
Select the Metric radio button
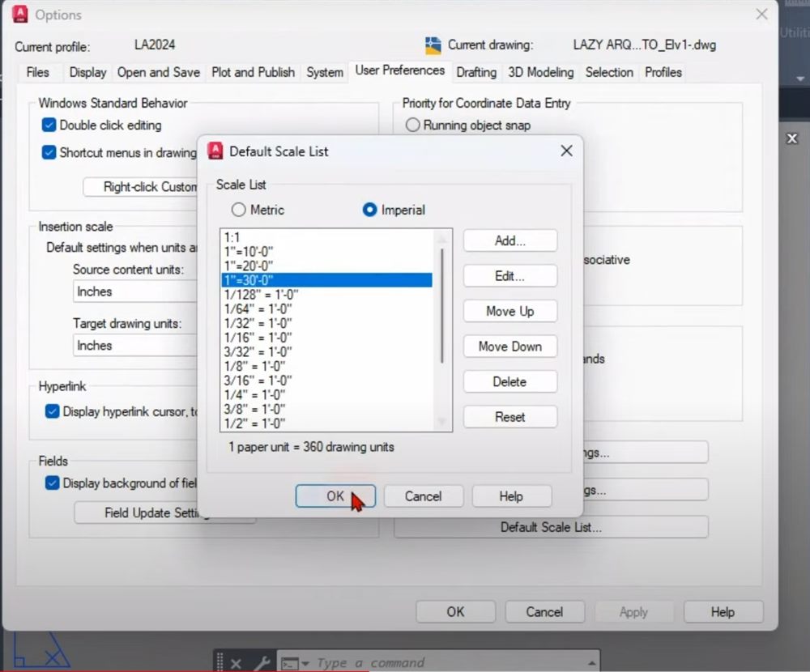(x=238, y=210)
